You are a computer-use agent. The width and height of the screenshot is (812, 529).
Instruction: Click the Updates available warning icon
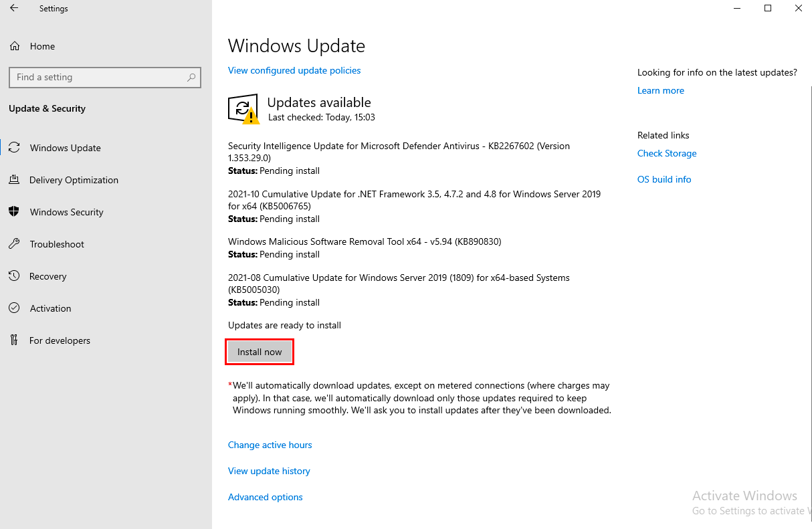point(243,109)
